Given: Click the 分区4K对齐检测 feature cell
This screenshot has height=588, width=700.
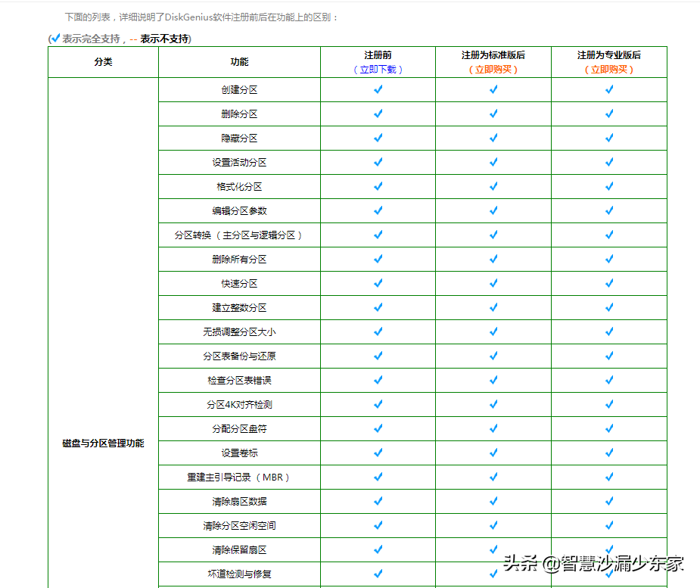Looking at the screenshot, I should point(239,405).
